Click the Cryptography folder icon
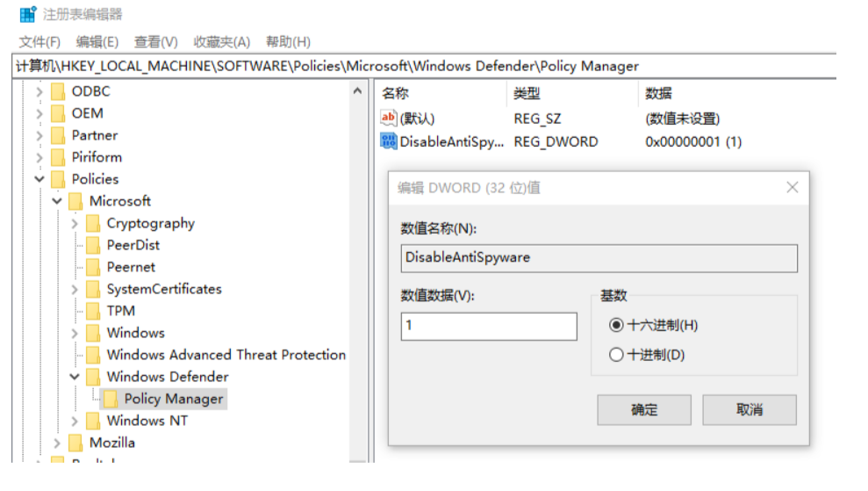Screen dimensions: 868x491 (x=94, y=223)
